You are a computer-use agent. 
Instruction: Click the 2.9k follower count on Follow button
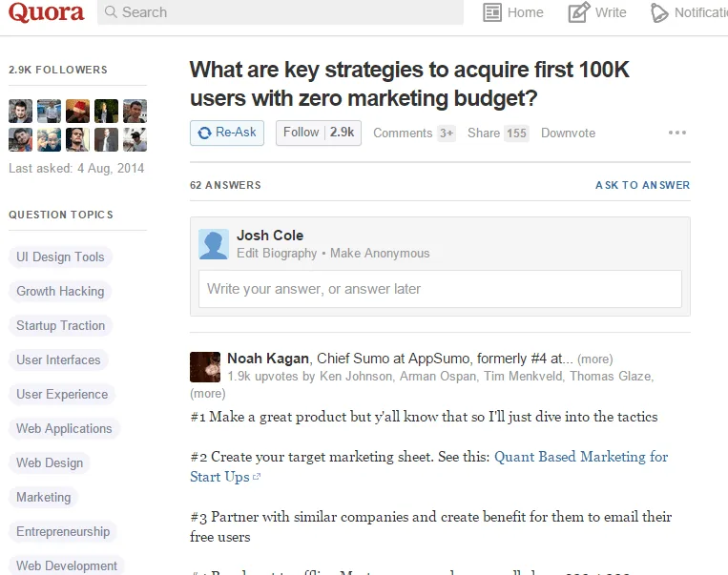[x=343, y=133]
